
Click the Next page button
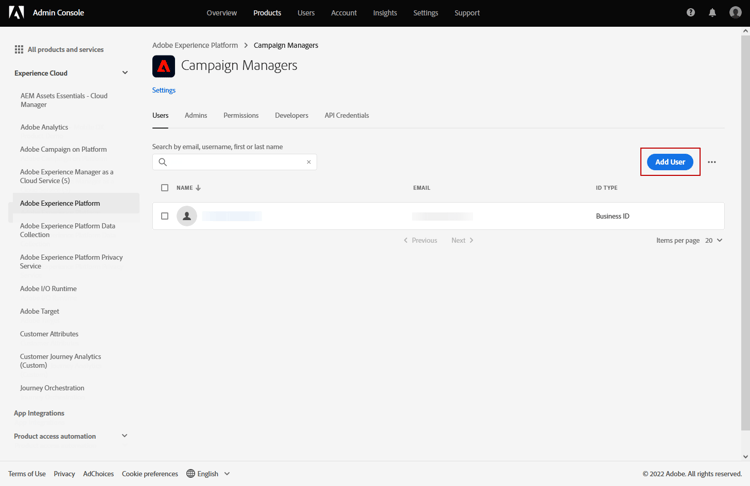point(462,240)
